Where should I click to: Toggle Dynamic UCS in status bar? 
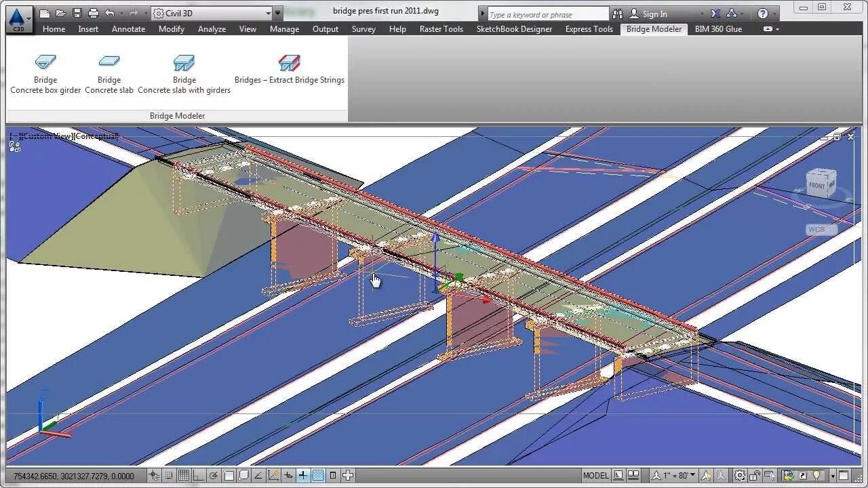pos(273,476)
